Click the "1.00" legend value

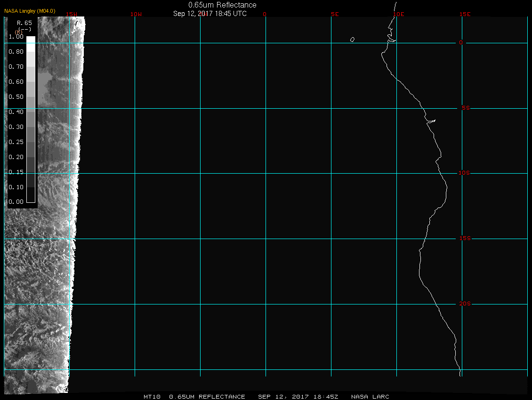(16, 37)
